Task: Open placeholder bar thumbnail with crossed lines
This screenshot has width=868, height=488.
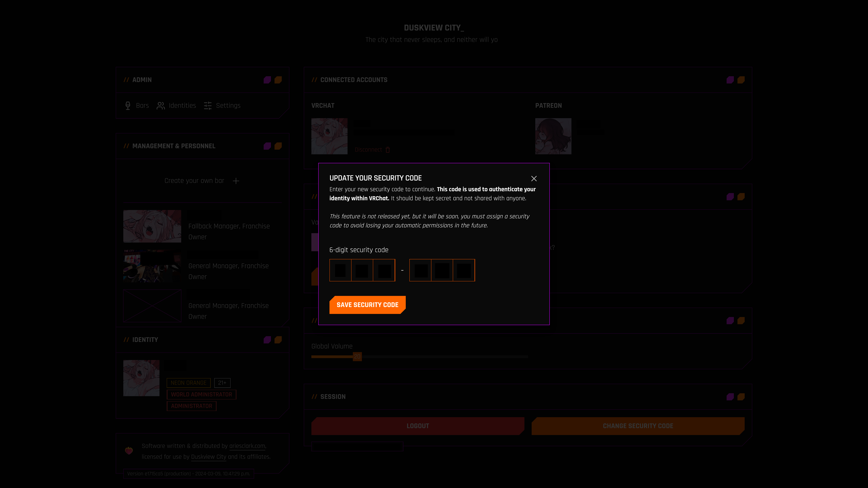Action: click(152, 306)
